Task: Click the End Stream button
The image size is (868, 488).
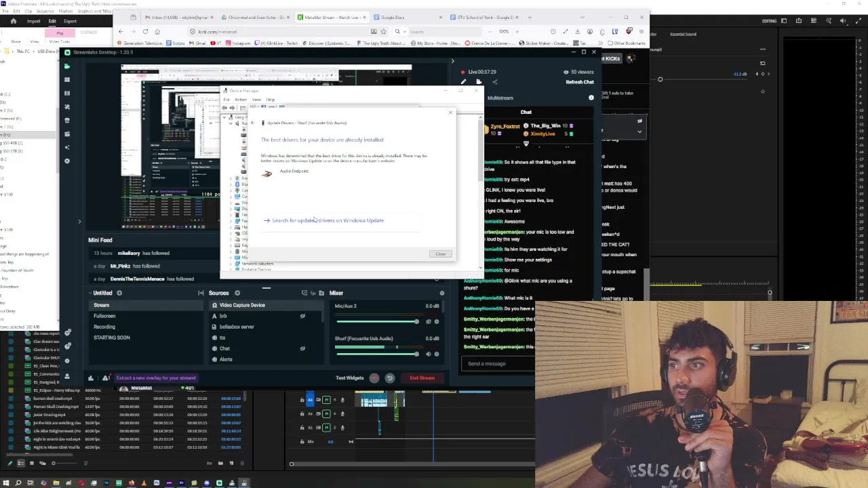Action: click(422, 378)
